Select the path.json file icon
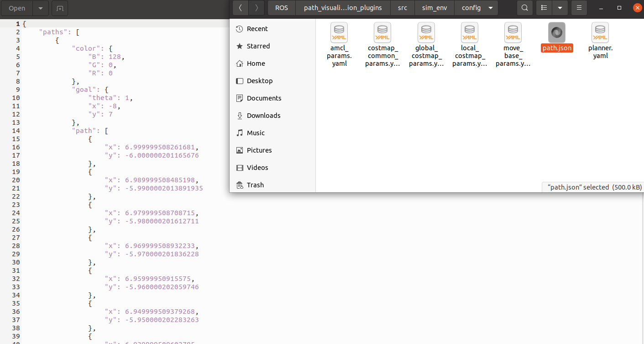 pos(556,32)
